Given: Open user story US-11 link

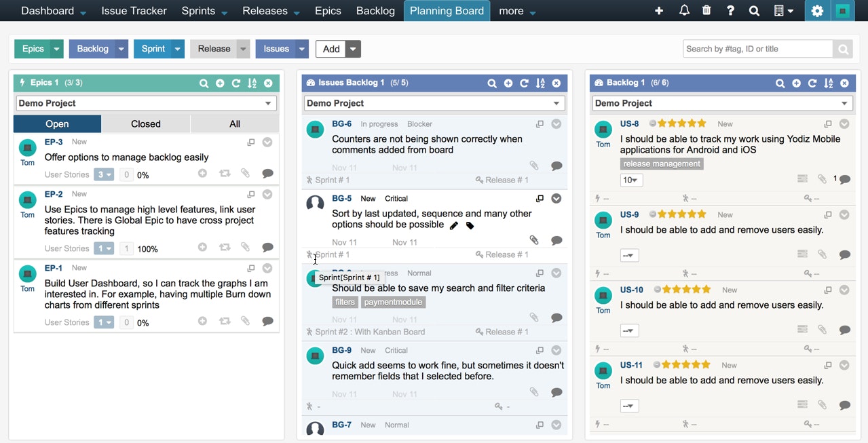Looking at the screenshot, I should [x=631, y=365].
